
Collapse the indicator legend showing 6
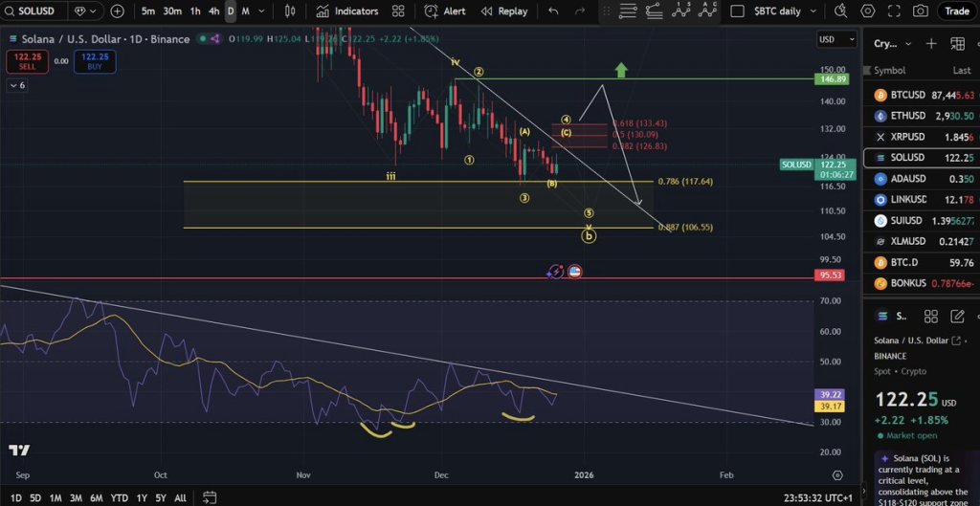[17, 85]
